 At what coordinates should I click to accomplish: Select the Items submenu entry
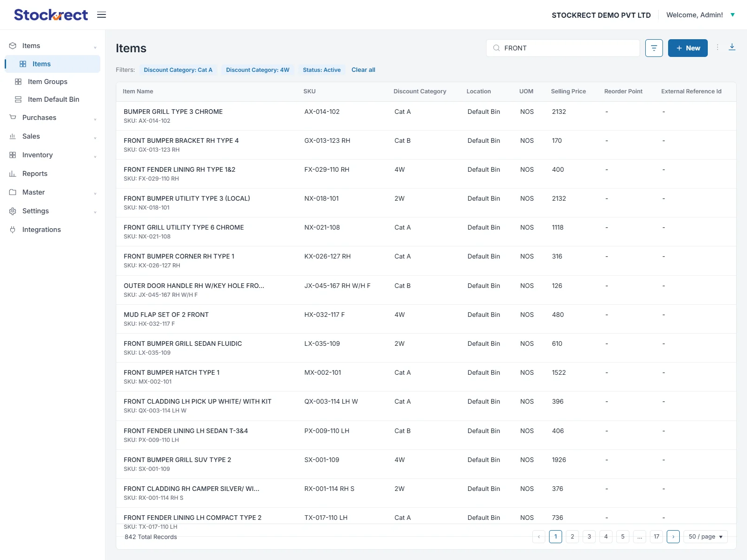pos(53,64)
